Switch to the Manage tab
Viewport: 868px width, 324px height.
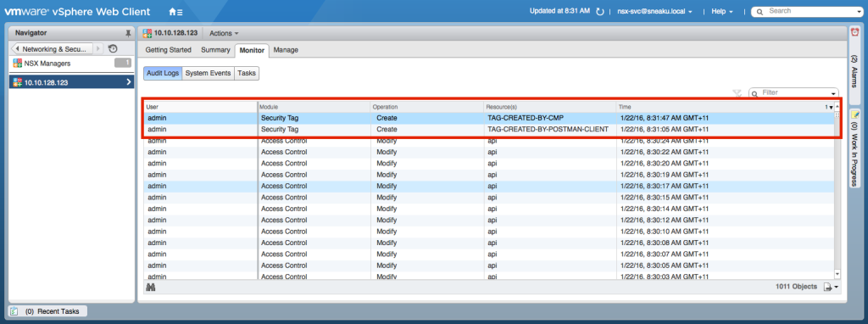[x=286, y=50]
